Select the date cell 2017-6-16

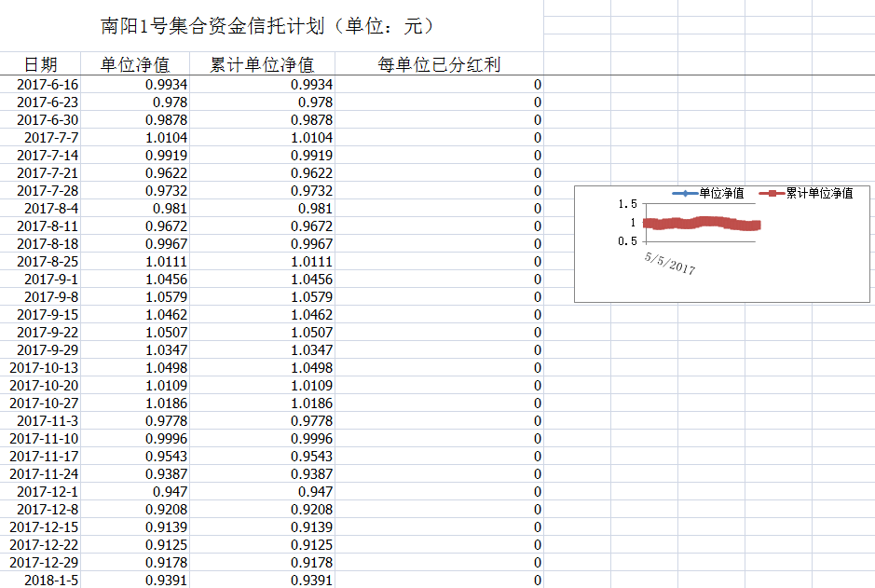pyautogui.click(x=48, y=85)
